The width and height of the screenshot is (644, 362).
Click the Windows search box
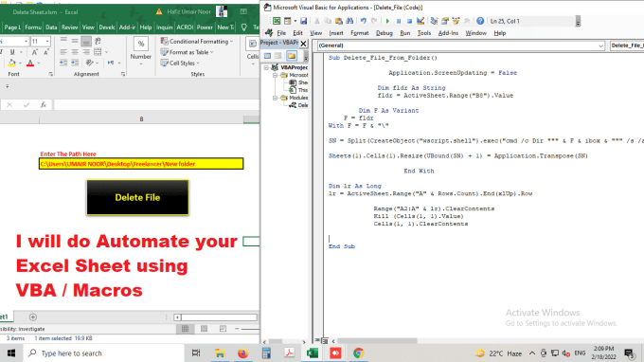tap(104, 353)
